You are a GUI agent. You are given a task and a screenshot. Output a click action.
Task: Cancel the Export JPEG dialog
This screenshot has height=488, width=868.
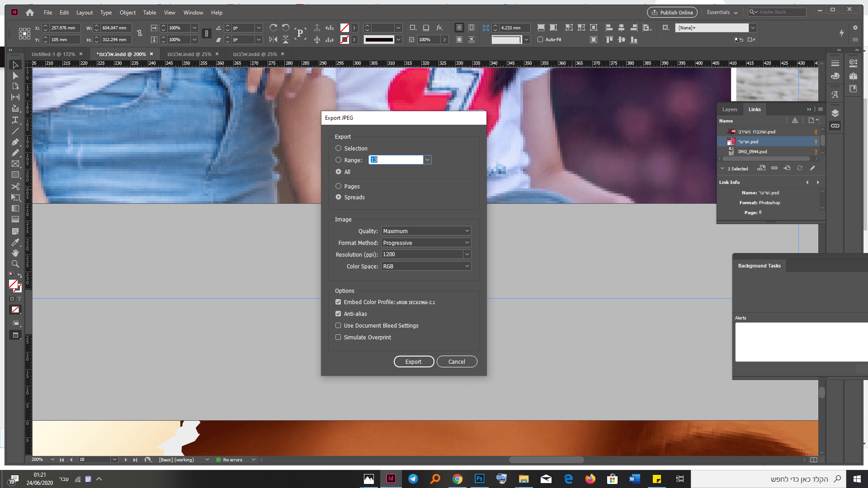457,361
